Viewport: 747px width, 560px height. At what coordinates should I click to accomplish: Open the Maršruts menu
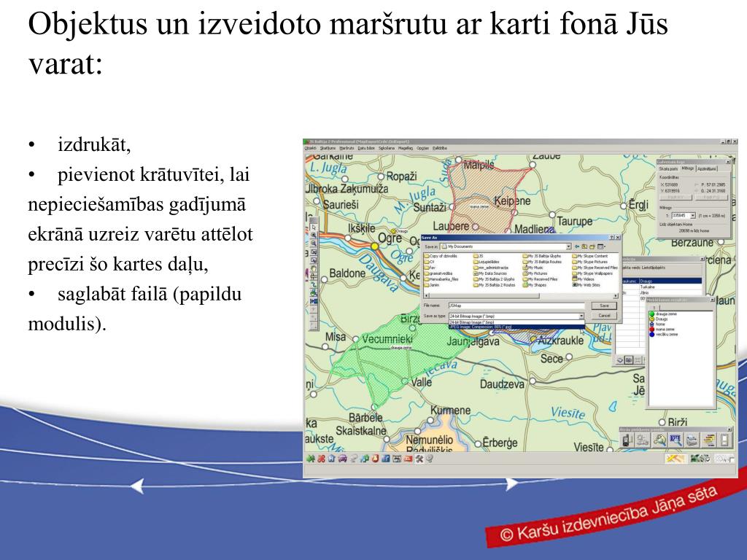(347, 148)
